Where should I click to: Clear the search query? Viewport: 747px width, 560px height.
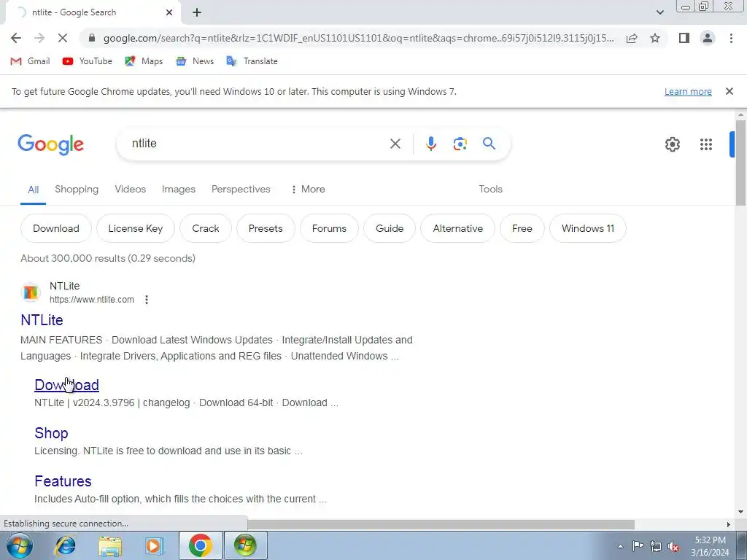395,144
